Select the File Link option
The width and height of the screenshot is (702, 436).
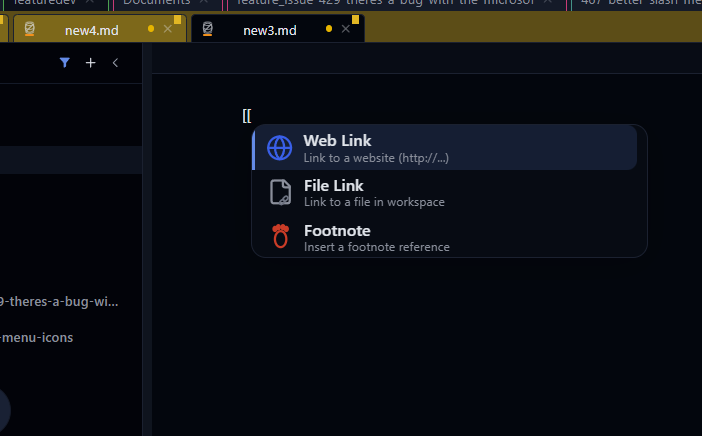click(445, 192)
